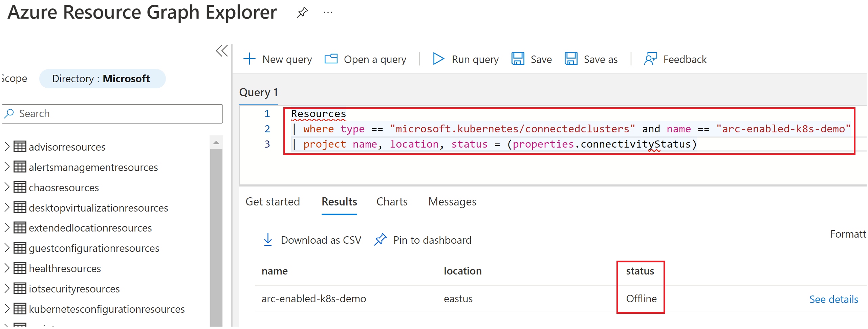The image size is (868, 329).
Task: Click the desktopvirtualizationresources table icon
Action: [20, 207]
